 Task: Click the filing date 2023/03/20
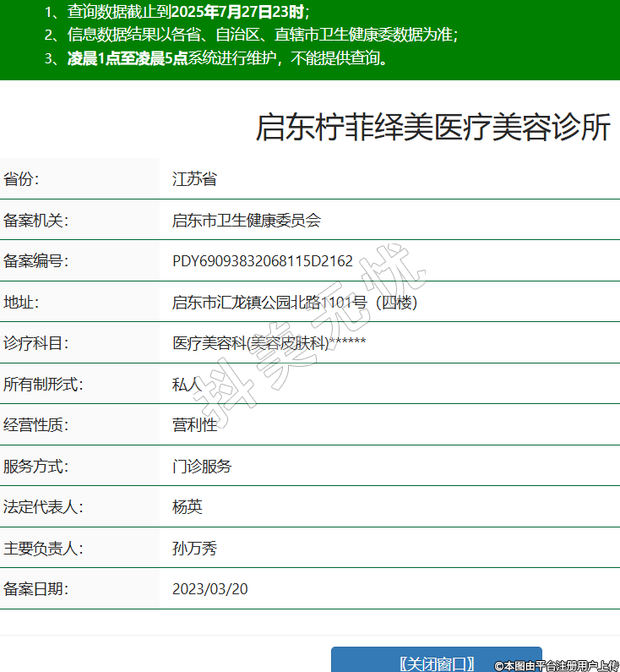209,589
